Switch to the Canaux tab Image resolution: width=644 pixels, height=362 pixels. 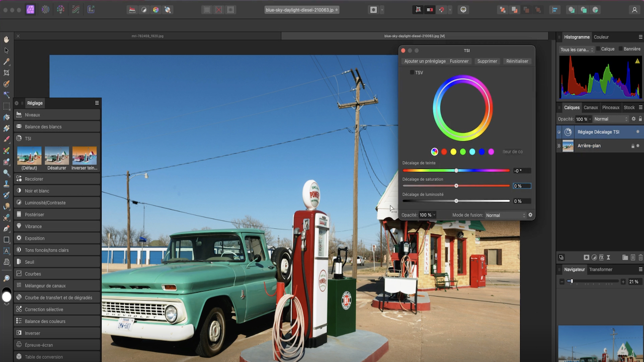click(591, 108)
